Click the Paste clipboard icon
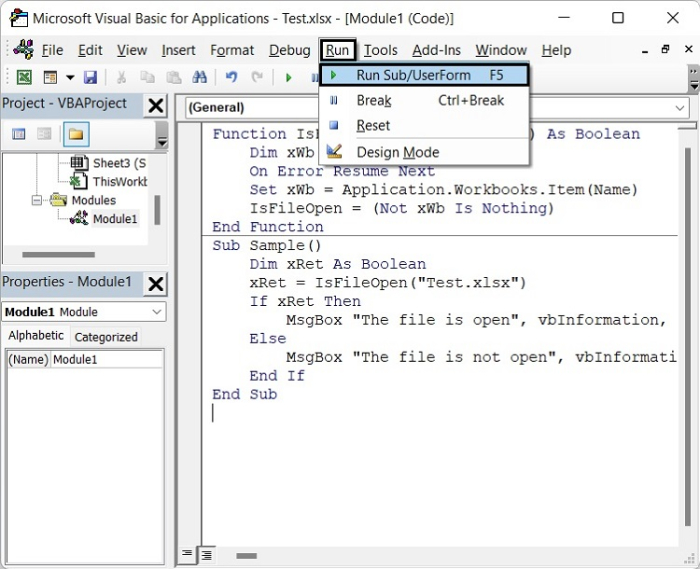 pos(173,77)
